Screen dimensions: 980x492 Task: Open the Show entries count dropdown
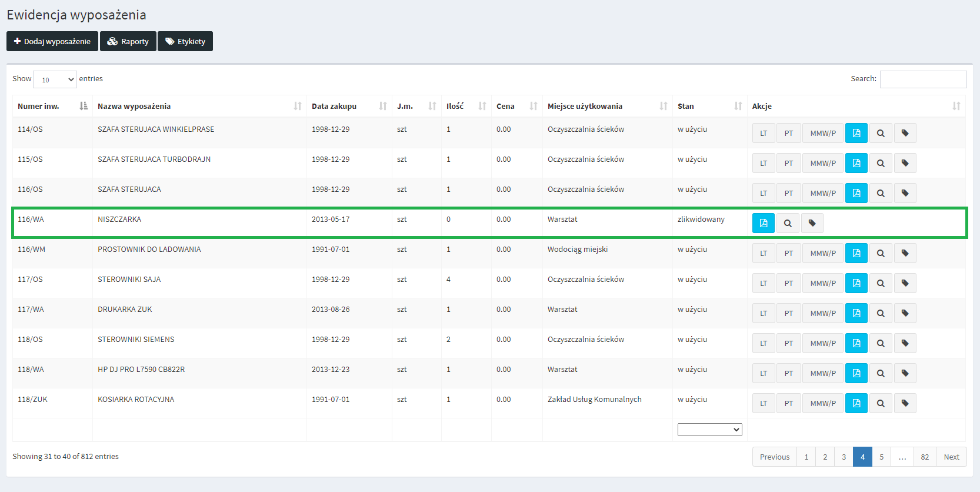pos(55,79)
